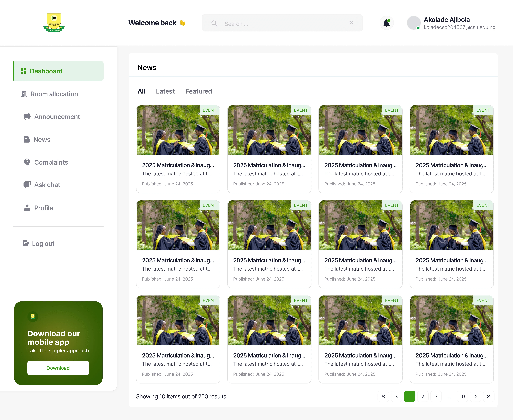The image size is (513, 420).
Task: Go to pagination page 2
Action: coord(423,396)
